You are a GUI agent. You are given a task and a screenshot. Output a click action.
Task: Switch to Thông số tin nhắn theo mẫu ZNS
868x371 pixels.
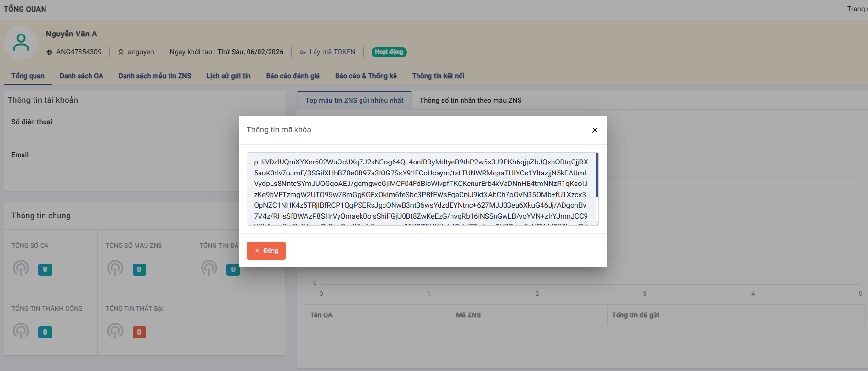pyautogui.click(x=470, y=100)
